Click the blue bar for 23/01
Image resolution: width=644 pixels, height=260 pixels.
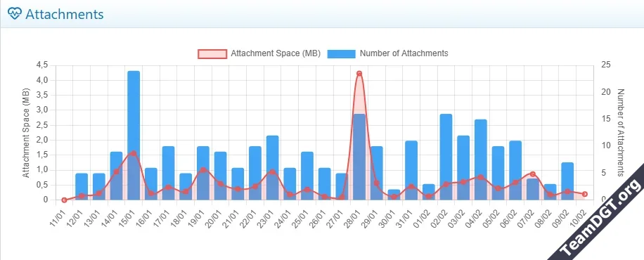[272, 167]
